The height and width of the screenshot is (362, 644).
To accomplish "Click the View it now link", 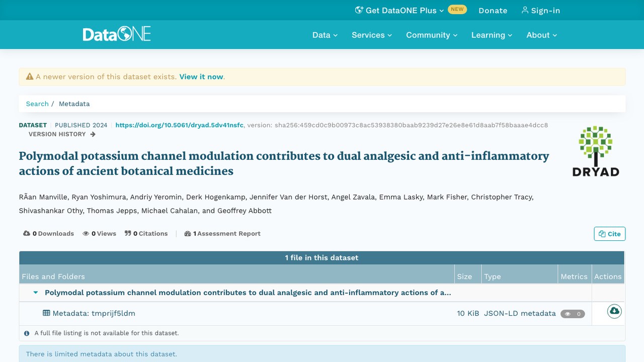I will coord(201,77).
